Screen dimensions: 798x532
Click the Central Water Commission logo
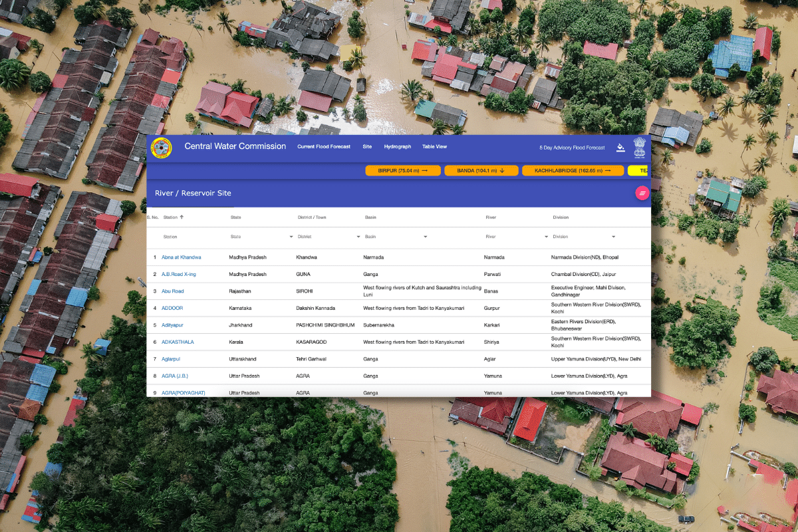(161, 148)
